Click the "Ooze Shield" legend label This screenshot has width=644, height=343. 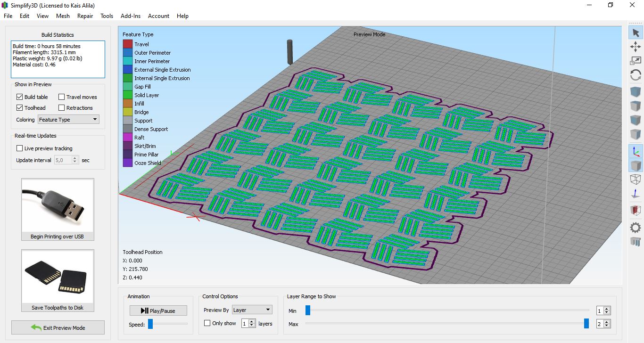[x=148, y=163]
